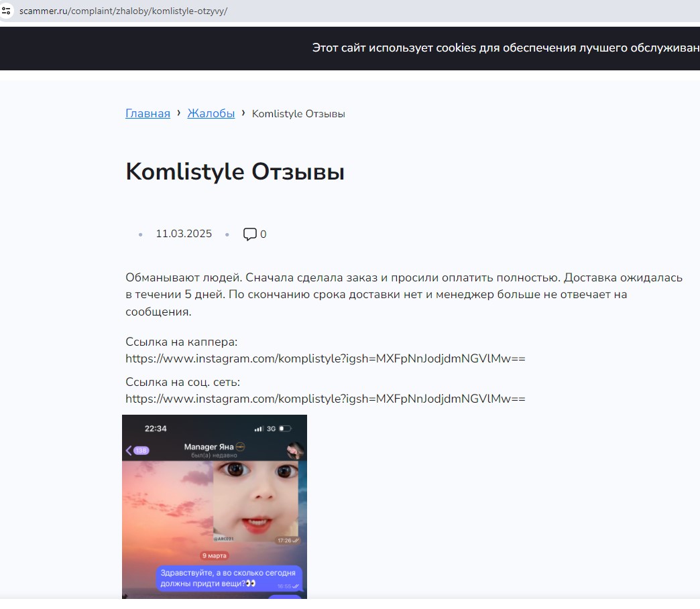Click the 9 марта date marker
The width and height of the screenshot is (700, 609).
click(x=214, y=555)
